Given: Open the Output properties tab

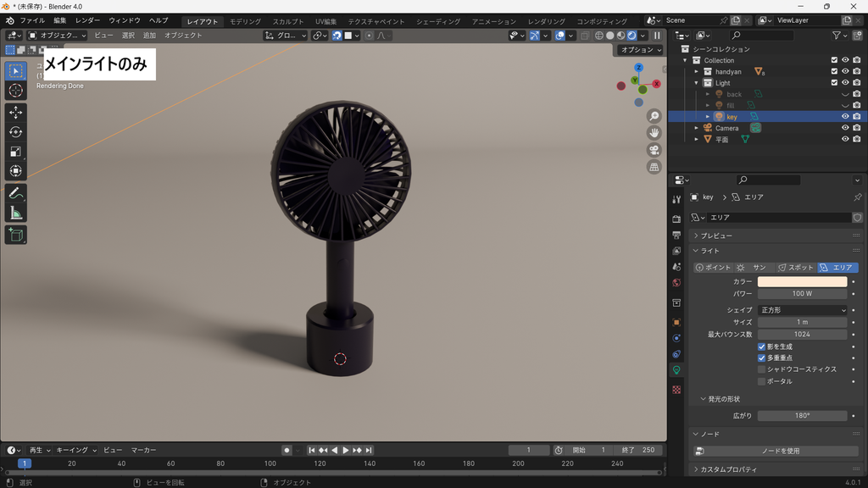Looking at the screenshot, I should pos(676,236).
